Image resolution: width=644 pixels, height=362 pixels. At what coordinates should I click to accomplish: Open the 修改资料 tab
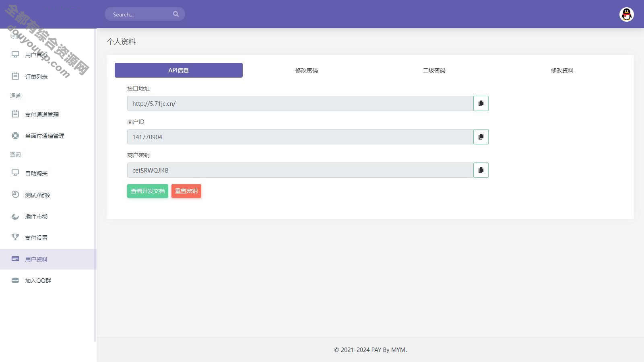(562, 70)
